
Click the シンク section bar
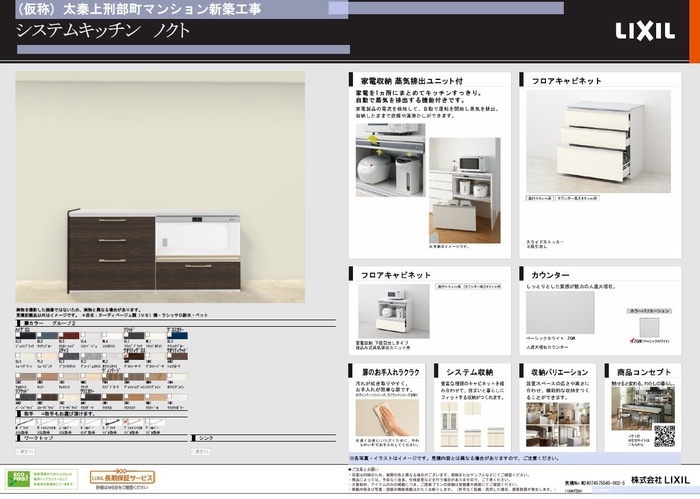[x=263, y=438]
